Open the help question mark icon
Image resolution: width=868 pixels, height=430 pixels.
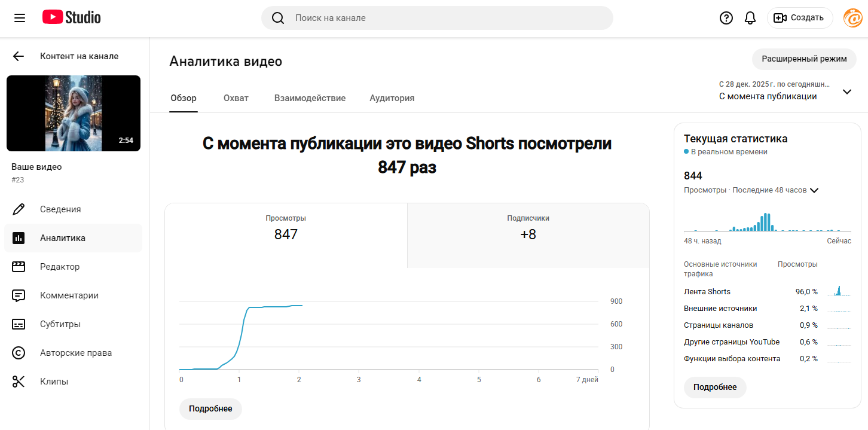click(726, 18)
